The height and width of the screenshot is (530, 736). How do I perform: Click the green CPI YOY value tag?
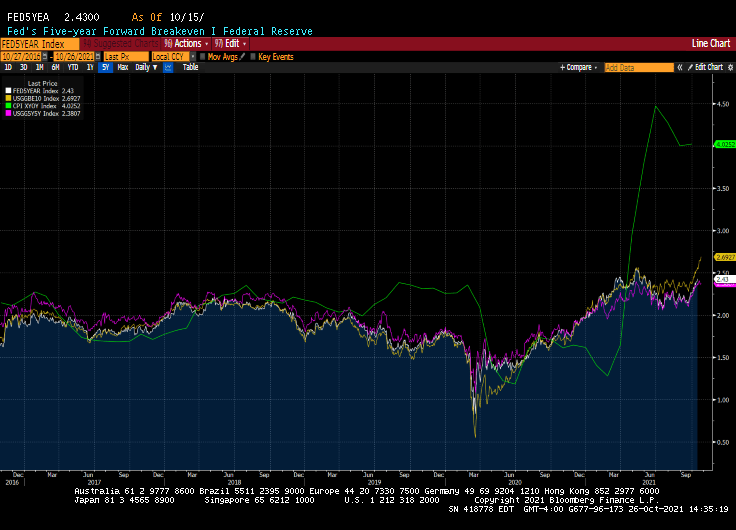[x=724, y=144]
